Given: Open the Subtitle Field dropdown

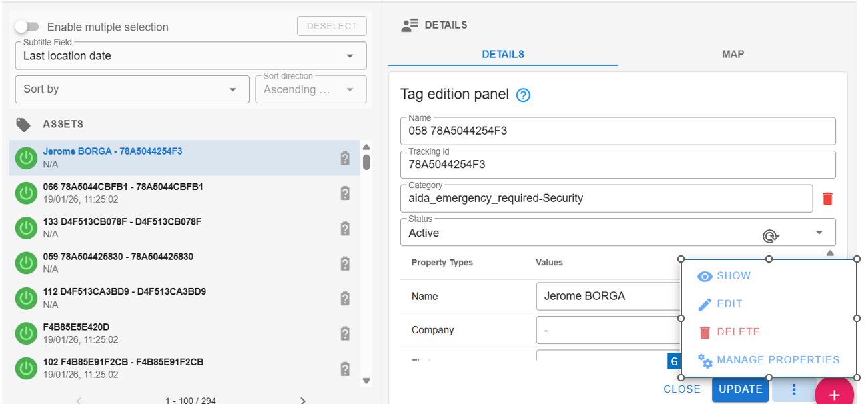Looking at the screenshot, I should click(x=191, y=56).
